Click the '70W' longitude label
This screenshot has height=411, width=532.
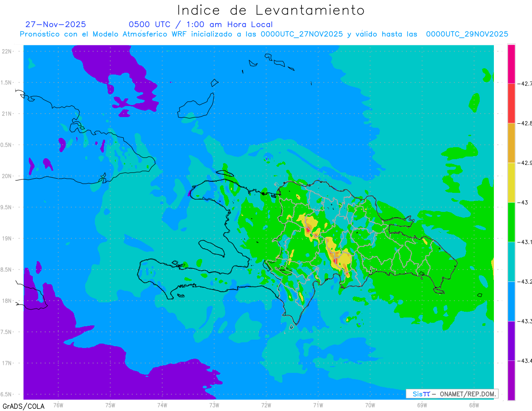(x=370, y=405)
